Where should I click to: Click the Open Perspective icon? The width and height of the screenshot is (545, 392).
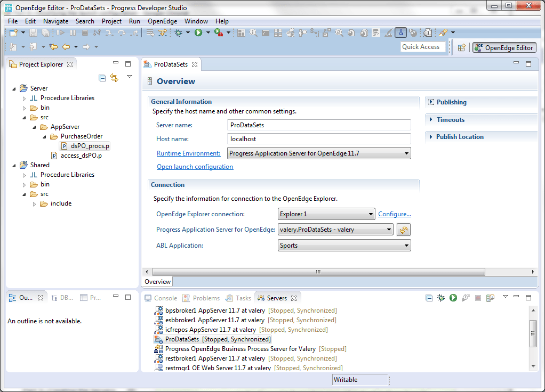click(462, 47)
